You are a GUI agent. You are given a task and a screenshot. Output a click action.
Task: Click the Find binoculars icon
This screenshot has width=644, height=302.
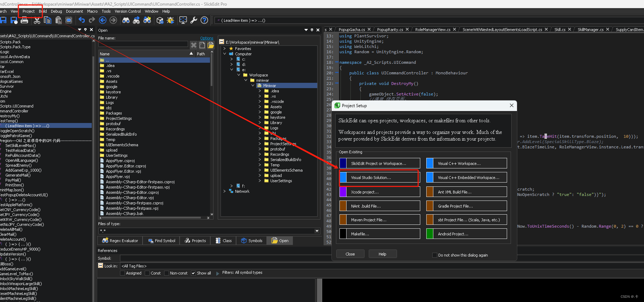pyautogui.click(x=126, y=20)
